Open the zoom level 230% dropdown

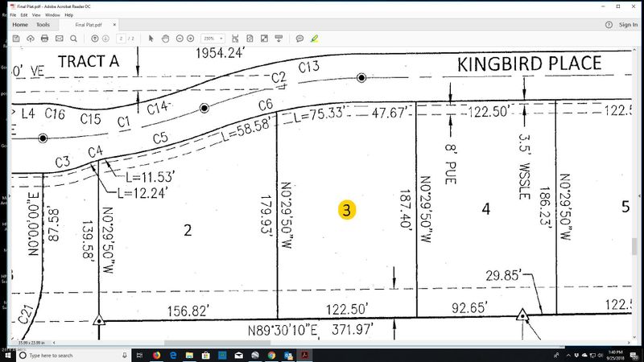213,39
